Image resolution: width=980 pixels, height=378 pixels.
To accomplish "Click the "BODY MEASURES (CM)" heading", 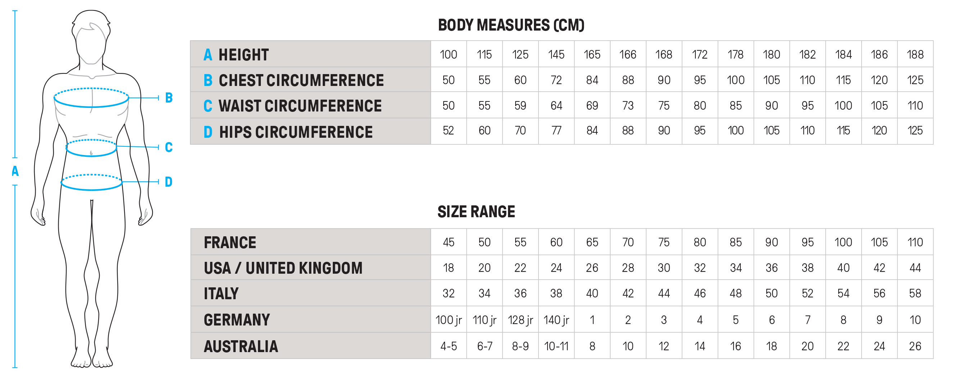I will pos(511,25).
